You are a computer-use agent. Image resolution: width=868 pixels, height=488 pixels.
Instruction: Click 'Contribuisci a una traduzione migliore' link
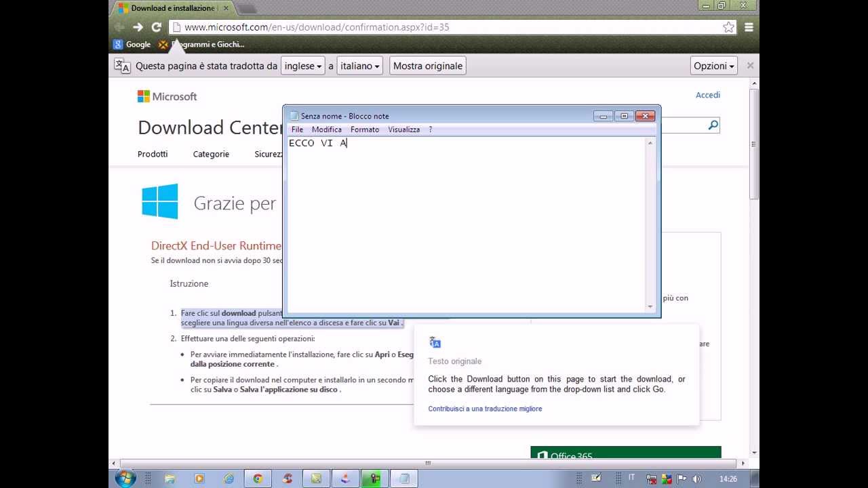485,409
